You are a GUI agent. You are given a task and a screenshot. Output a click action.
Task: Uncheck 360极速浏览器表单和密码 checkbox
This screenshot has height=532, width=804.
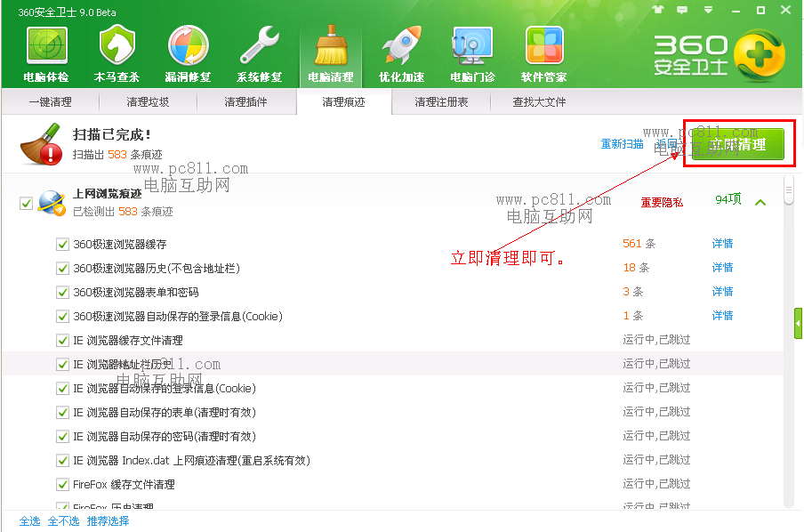(62, 293)
